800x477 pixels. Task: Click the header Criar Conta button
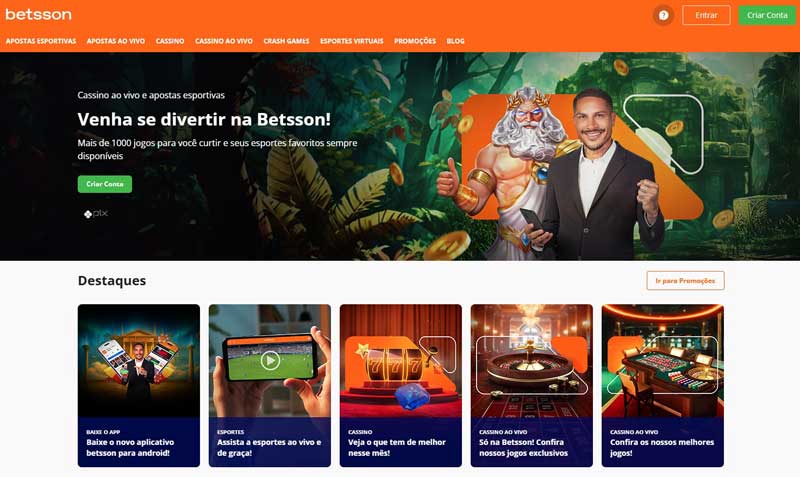click(767, 15)
